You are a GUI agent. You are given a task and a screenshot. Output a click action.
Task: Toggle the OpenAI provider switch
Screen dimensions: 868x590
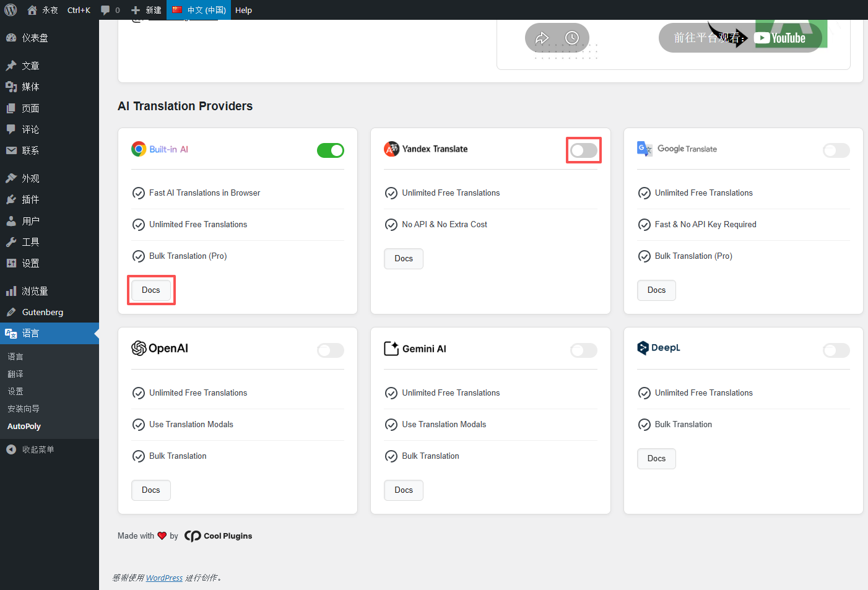tap(331, 350)
